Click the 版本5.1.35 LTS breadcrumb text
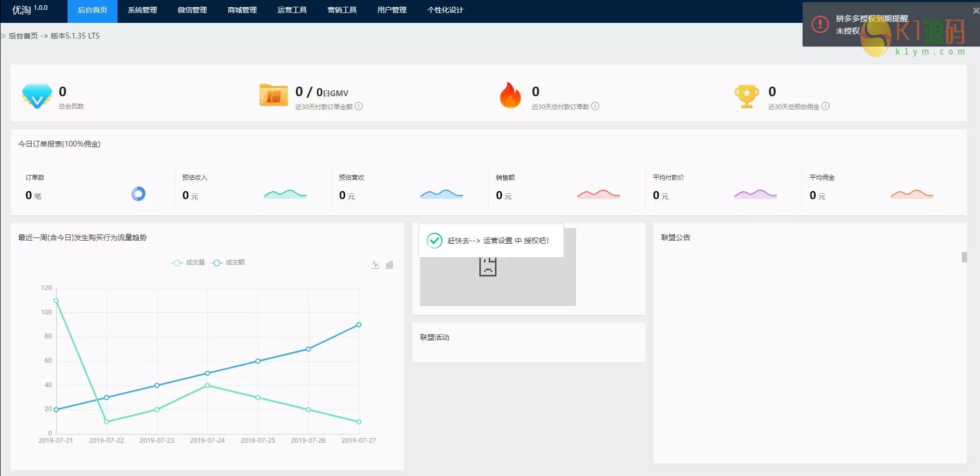This screenshot has width=980, height=476. [75, 36]
